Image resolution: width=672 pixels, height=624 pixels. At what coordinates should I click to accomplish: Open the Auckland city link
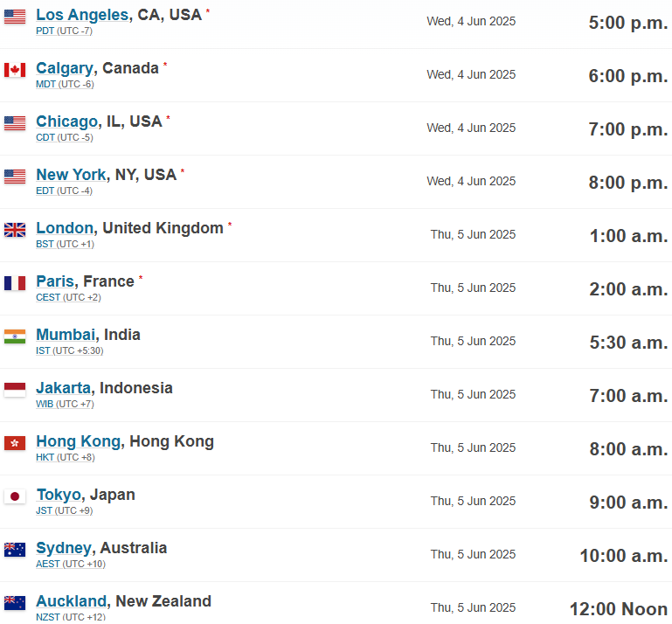pos(72,601)
